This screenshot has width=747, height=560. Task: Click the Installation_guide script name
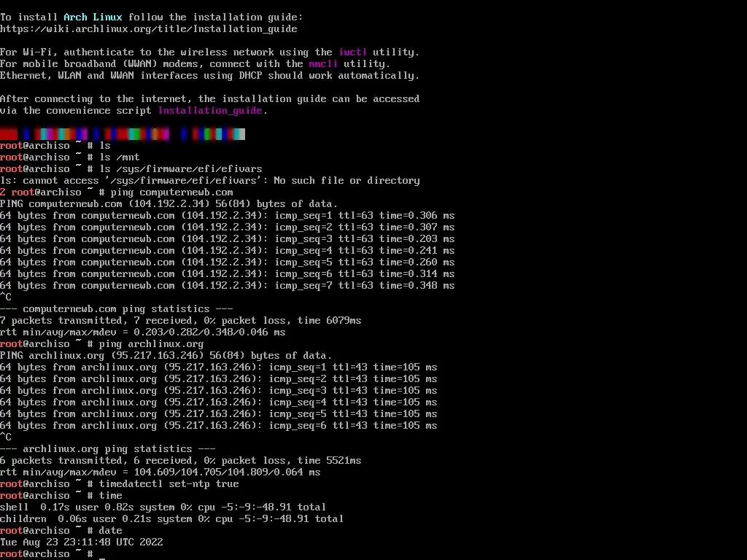(x=210, y=111)
